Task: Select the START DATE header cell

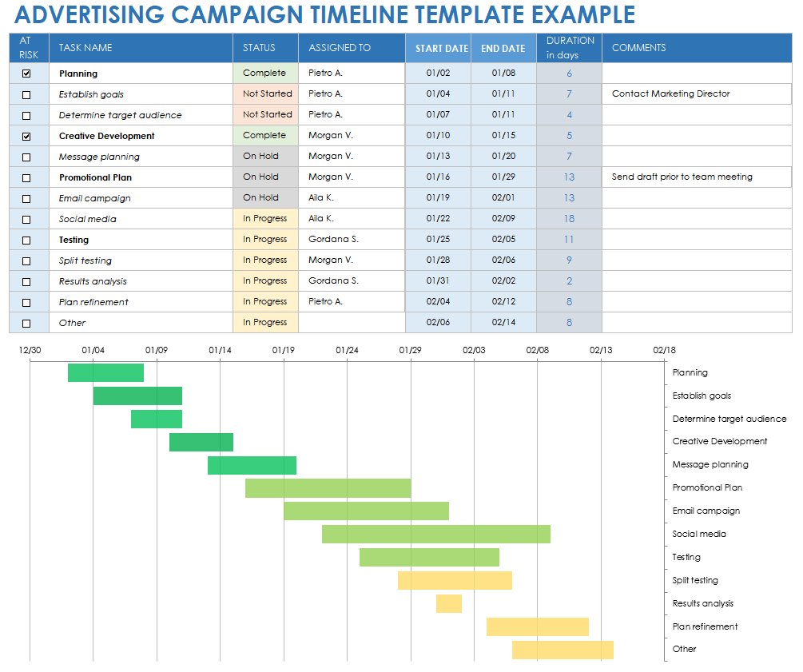Action: click(x=441, y=48)
